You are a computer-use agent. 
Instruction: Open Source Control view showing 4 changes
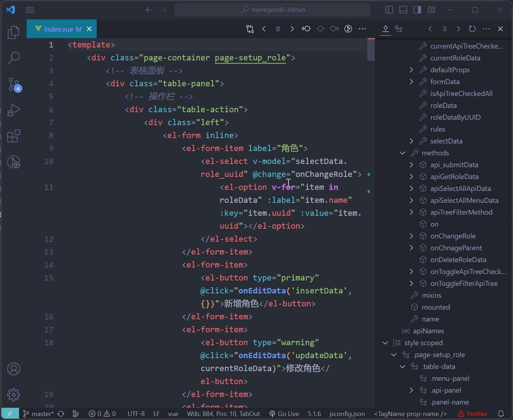pyautogui.click(x=13, y=85)
